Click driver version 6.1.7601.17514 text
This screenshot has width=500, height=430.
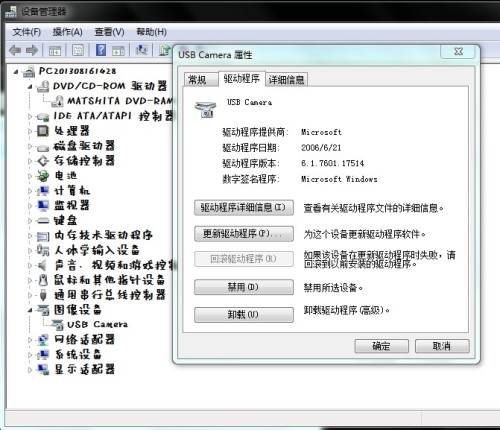coord(332,163)
